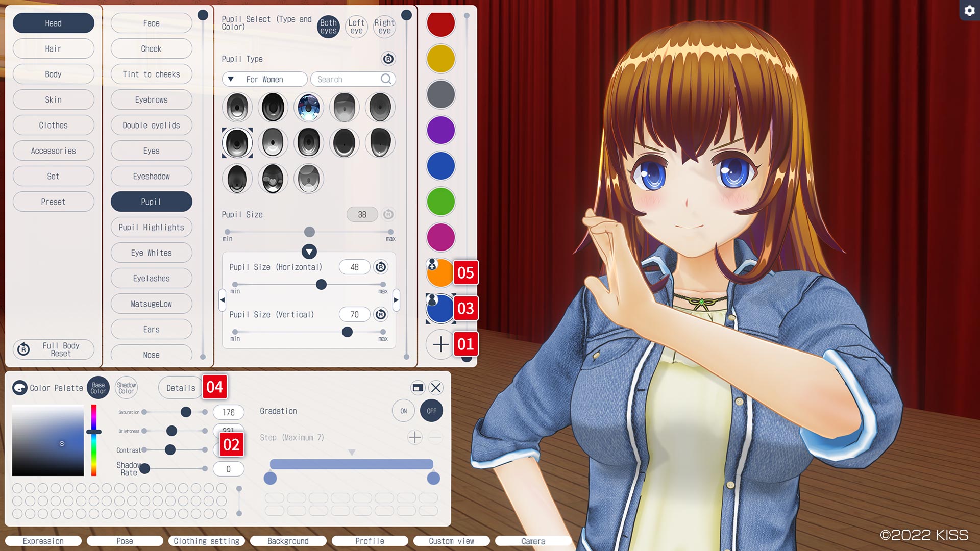This screenshot has width=980, height=551.
Task: Click the right arrow on pupil size panel
Action: coord(396,300)
